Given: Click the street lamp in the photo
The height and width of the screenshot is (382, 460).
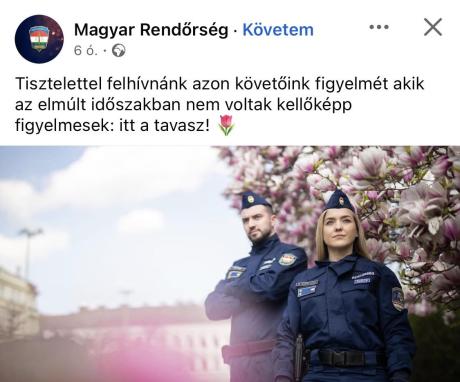Looking at the screenshot, I should pos(29,253).
